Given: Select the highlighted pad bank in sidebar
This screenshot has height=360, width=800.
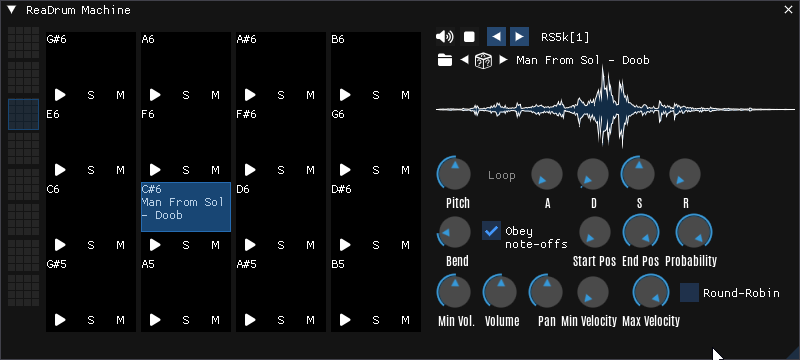Looking at the screenshot, I should [x=23, y=114].
